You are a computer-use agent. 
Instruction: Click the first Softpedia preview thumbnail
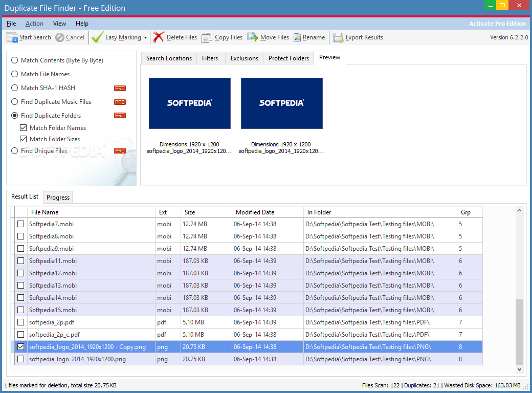190,103
